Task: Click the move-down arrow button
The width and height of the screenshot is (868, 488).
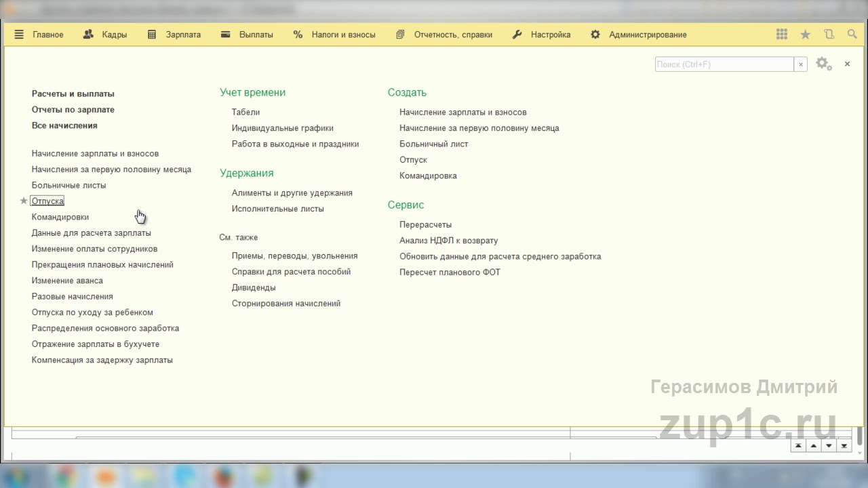Action: point(829,445)
